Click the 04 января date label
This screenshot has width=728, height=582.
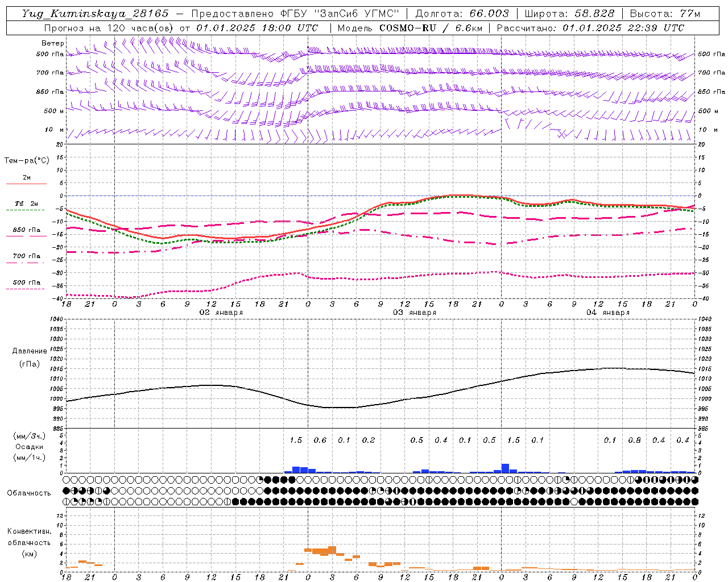pyautogui.click(x=608, y=313)
